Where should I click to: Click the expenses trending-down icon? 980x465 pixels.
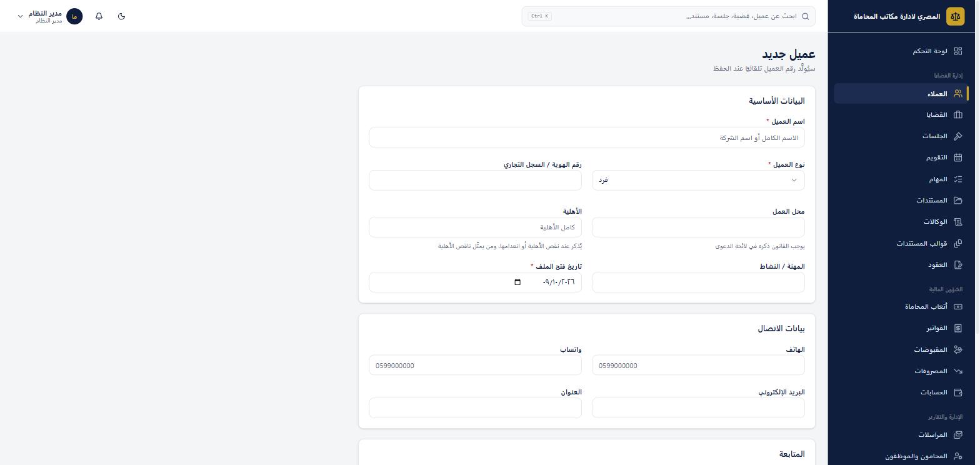(x=958, y=371)
